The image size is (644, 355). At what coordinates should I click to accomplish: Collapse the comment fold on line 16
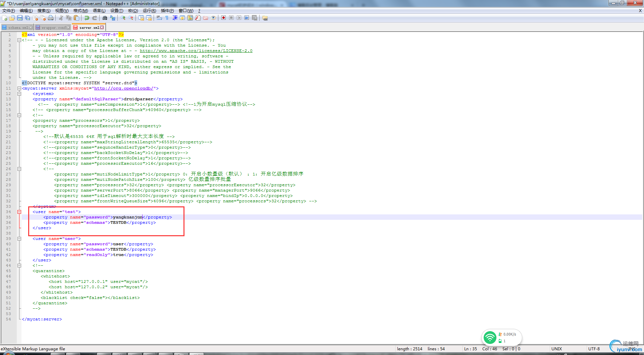[x=19, y=115]
